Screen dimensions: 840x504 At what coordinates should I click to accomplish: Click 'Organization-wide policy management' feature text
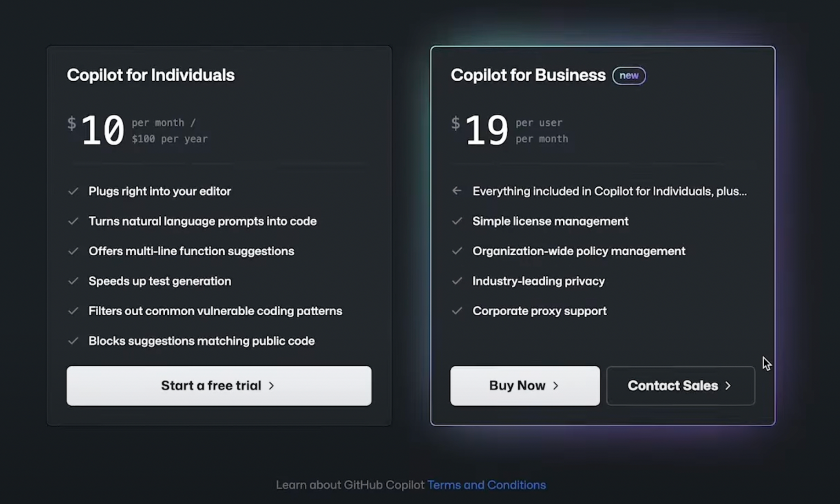pyautogui.click(x=578, y=251)
